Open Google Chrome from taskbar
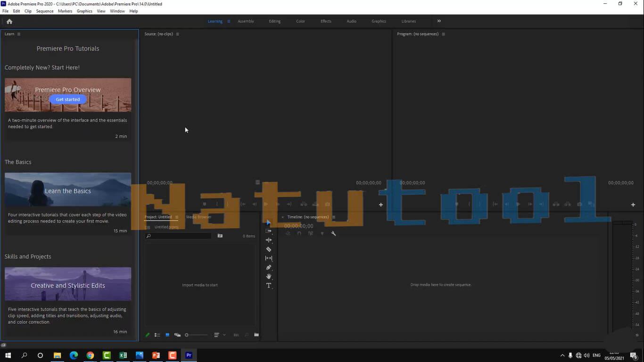The width and height of the screenshot is (644, 362). tap(90, 355)
